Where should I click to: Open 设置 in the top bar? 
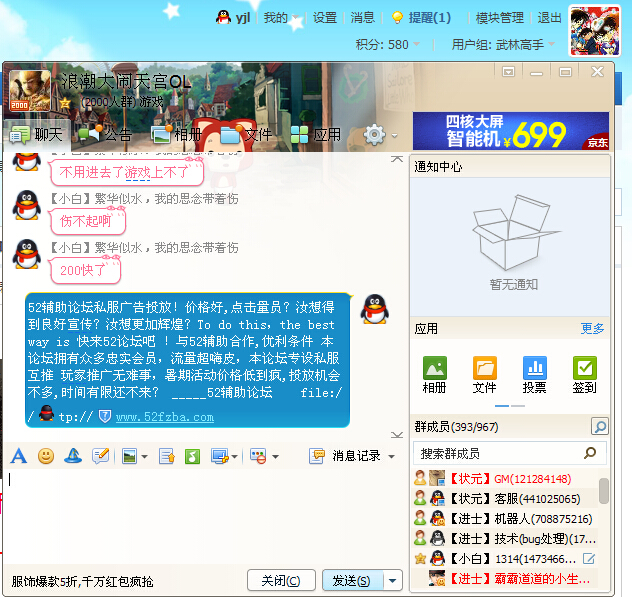click(x=325, y=18)
